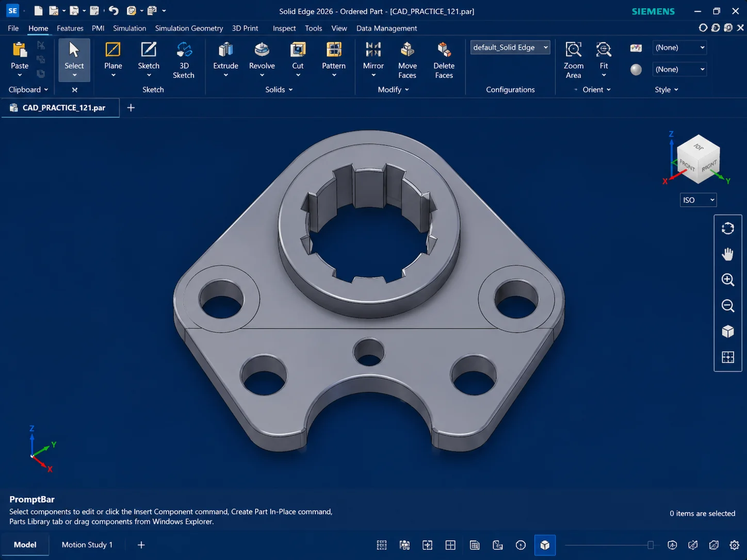Click the color palette style icon
Image resolution: width=747 pixels, height=560 pixels.
636,48
